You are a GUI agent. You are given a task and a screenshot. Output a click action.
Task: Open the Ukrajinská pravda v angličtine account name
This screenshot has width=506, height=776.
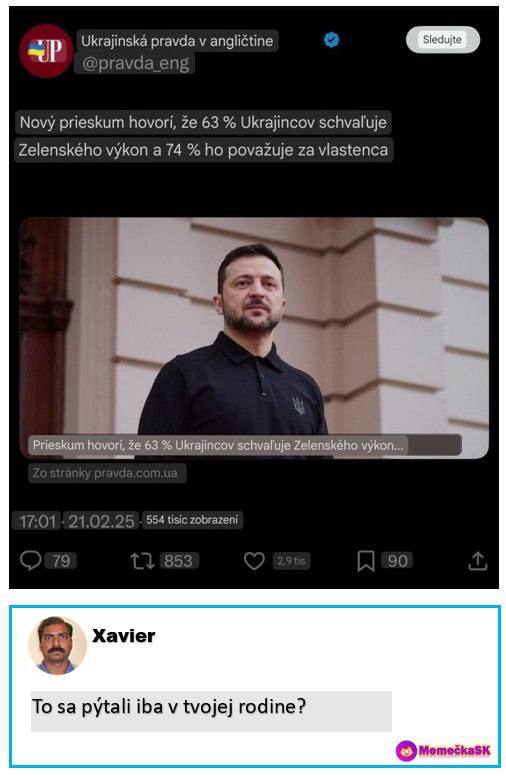tap(177, 41)
